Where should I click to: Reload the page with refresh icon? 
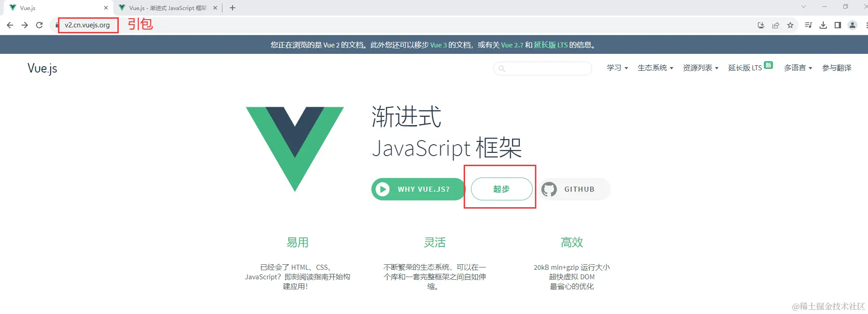(39, 25)
